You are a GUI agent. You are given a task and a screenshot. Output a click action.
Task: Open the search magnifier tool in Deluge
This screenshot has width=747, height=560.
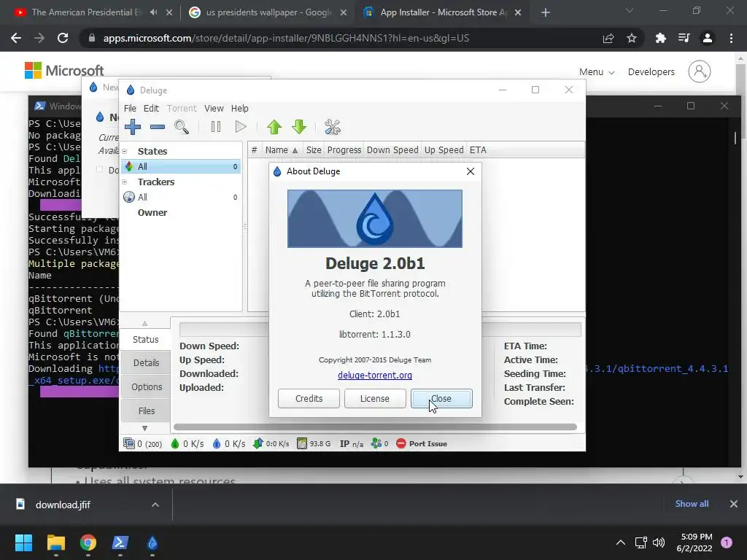182,127
